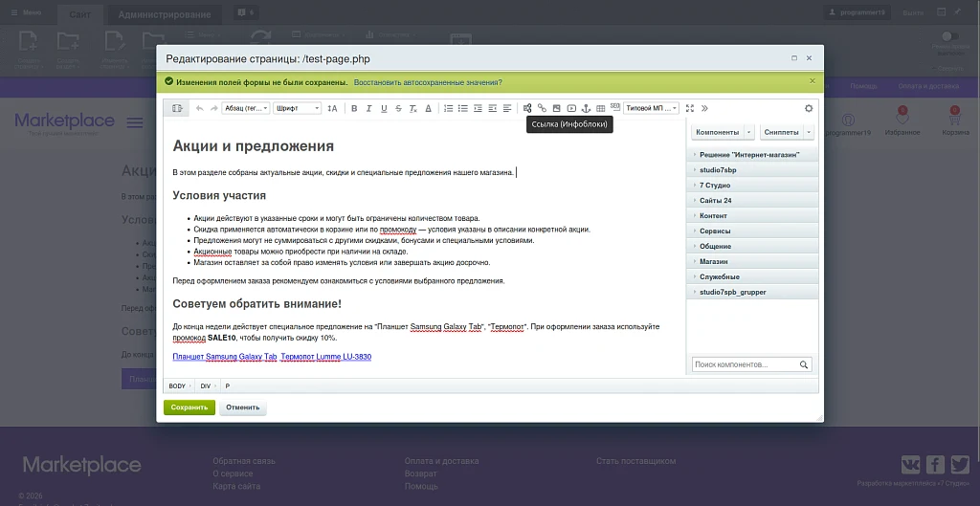Viewport: 980px width, 506px height.
Task: Undo the last edit in the editor toolbar
Action: click(x=199, y=108)
